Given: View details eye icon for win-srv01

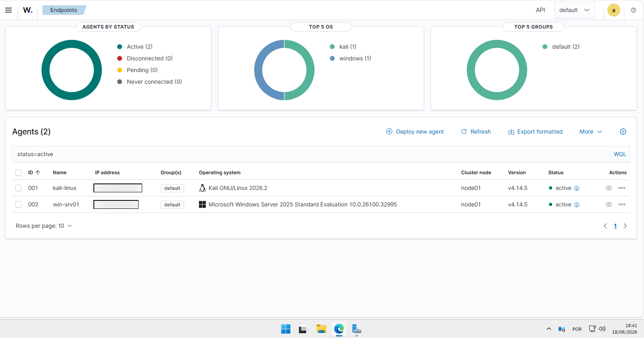Looking at the screenshot, I should tap(609, 204).
